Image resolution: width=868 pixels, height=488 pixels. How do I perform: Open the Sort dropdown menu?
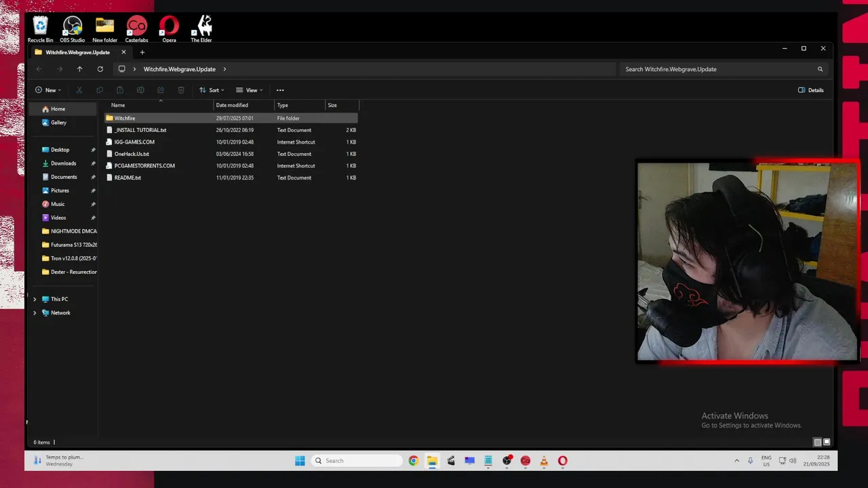click(x=212, y=90)
